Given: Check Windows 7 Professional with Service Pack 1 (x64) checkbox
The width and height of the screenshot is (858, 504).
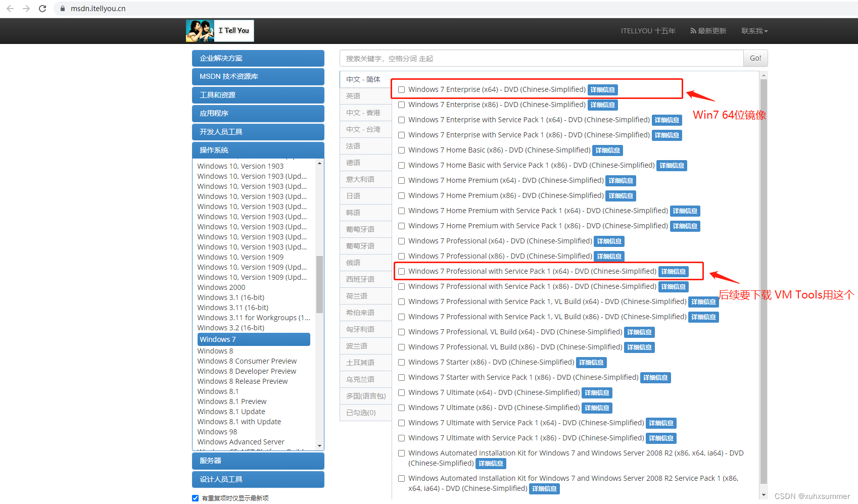Looking at the screenshot, I should click(402, 272).
